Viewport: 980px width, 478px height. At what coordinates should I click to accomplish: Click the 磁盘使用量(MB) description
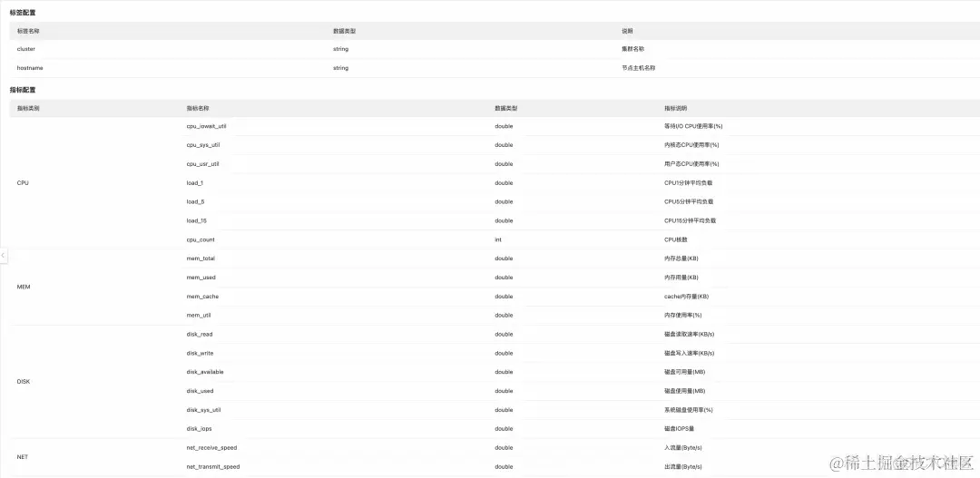click(685, 391)
